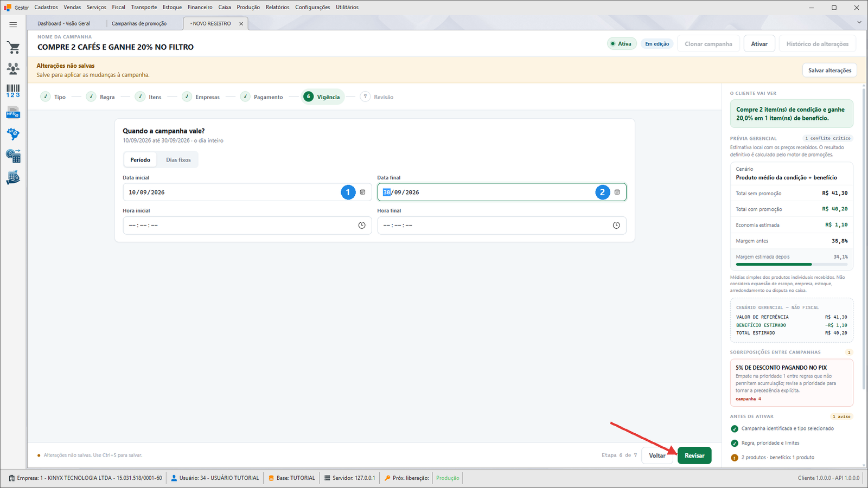This screenshot has width=868, height=488.
Task: Open calendar picker for Data final
Action: pos(617,192)
